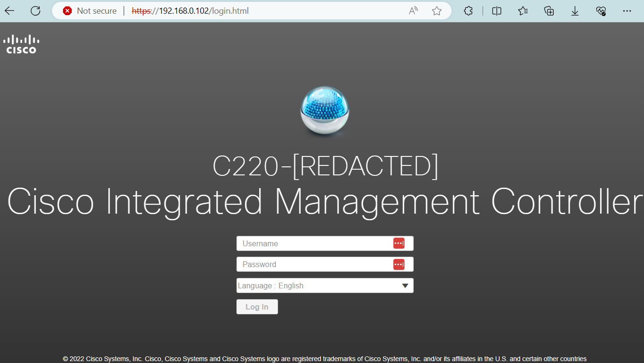
Task: Click the browser back arrow
Action: click(x=10, y=11)
